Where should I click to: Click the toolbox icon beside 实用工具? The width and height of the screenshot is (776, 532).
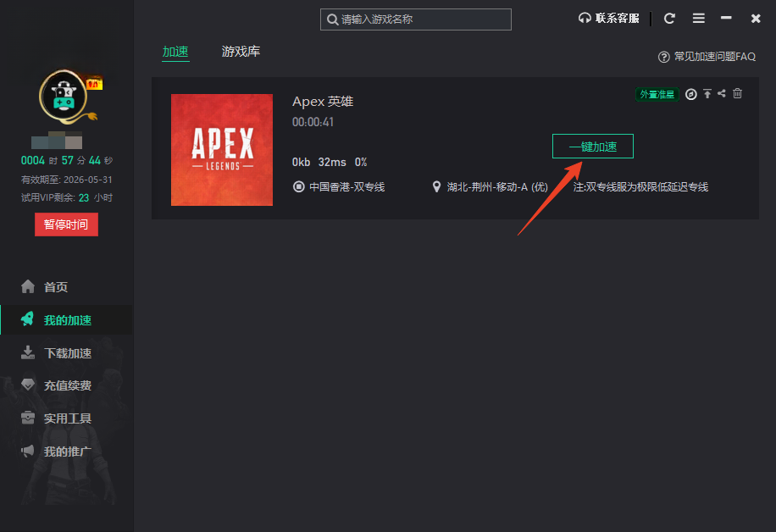point(28,418)
